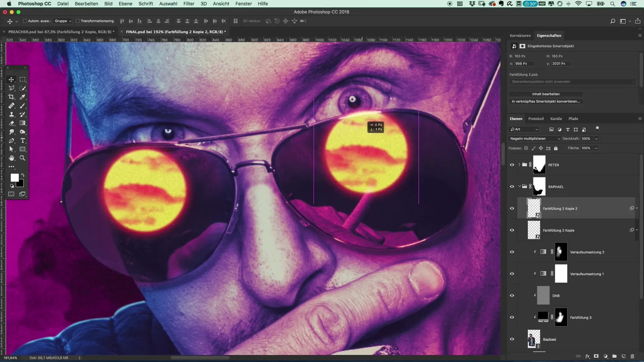Hide the DNB layer
This screenshot has width=644, height=362.
pos(512,296)
